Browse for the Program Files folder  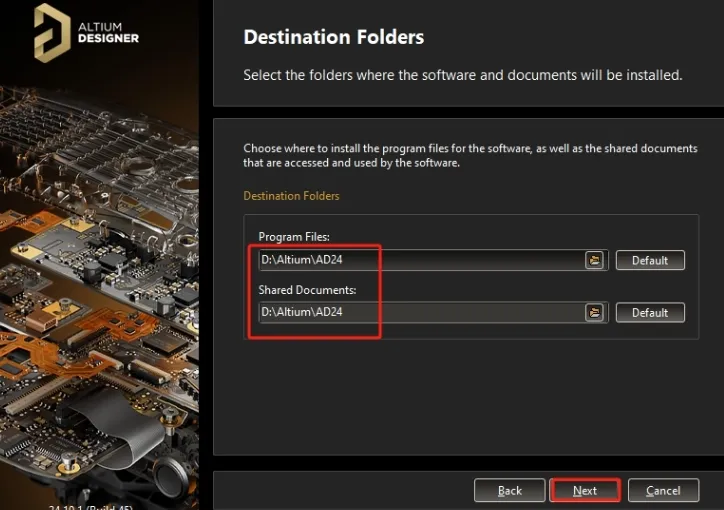pyautogui.click(x=594, y=260)
